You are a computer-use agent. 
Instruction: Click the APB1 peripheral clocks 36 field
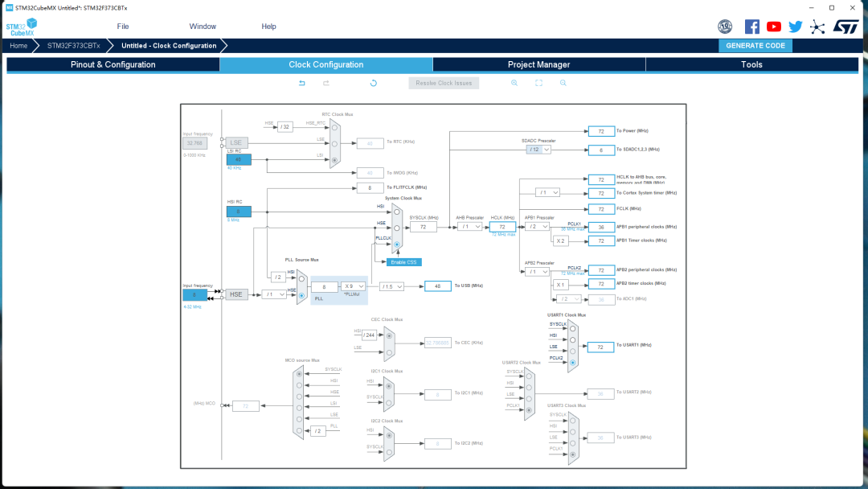[x=601, y=227]
